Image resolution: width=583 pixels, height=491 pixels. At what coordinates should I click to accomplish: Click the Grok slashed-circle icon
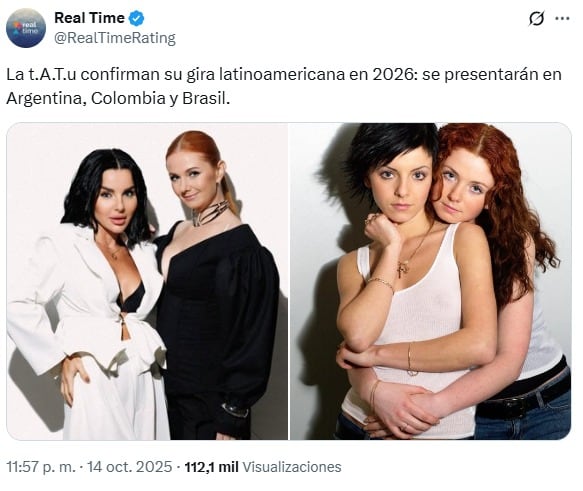[x=537, y=18]
